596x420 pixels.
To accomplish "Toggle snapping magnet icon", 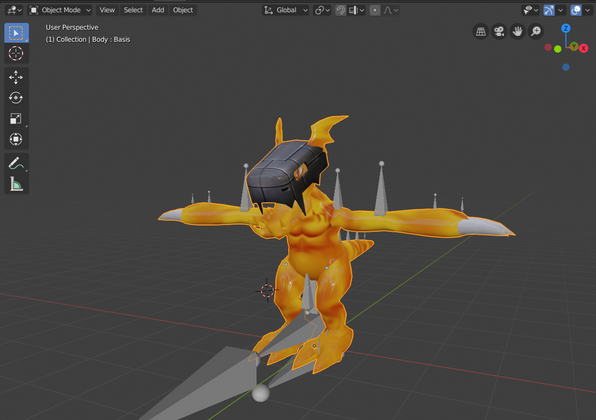I will point(341,10).
